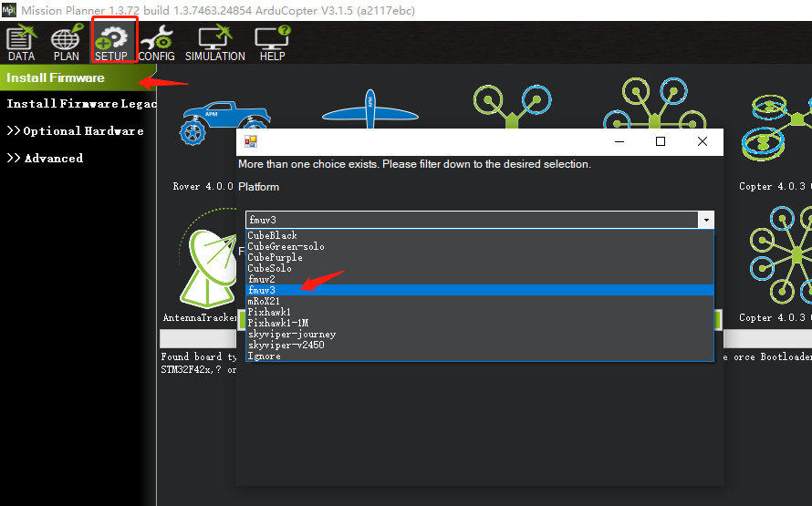
Task: Select mRoX21 from platform list
Action: click(480, 301)
